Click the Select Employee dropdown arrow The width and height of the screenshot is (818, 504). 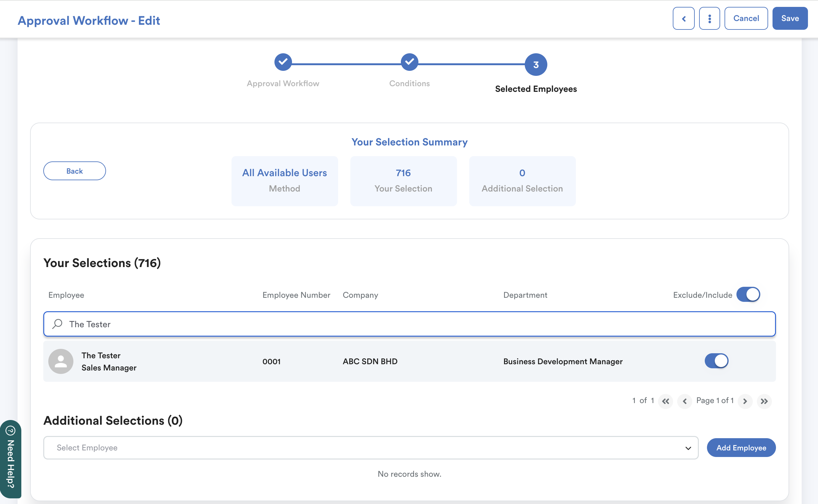pyautogui.click(x=688, y=448)
